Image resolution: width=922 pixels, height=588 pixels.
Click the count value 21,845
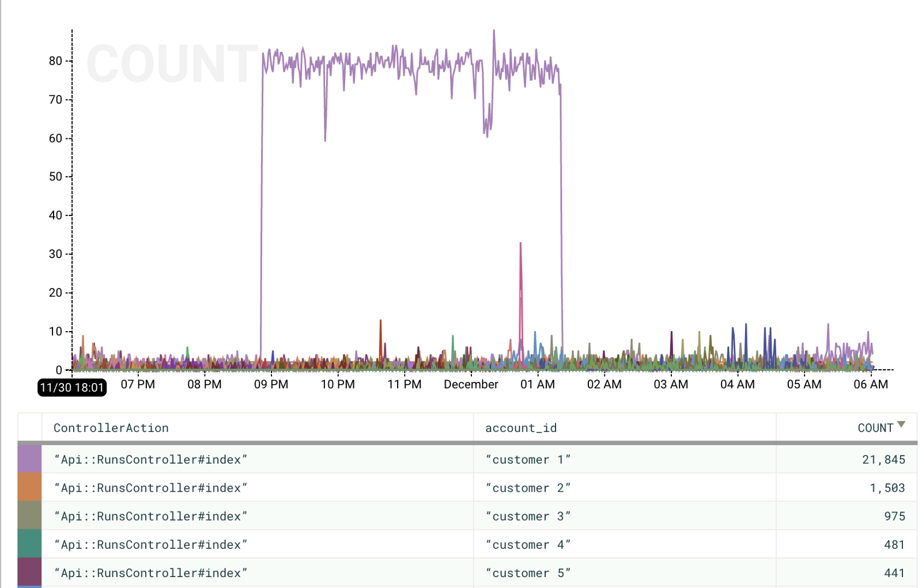[x=883, y=460]
